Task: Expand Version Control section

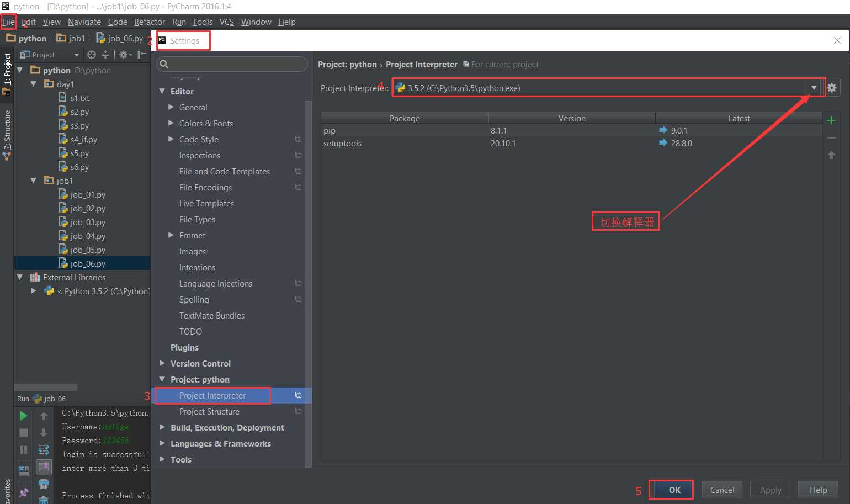Action: [162, 363]
